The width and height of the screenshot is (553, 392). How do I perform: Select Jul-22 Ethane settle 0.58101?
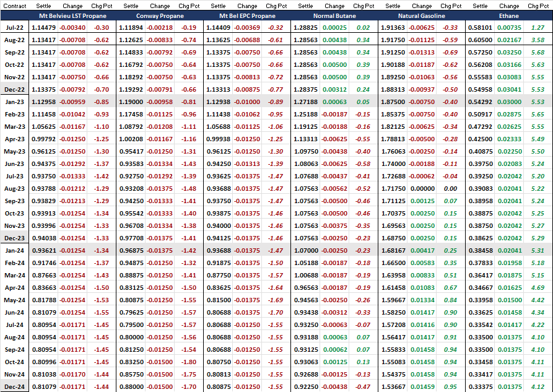coord(480,27)
